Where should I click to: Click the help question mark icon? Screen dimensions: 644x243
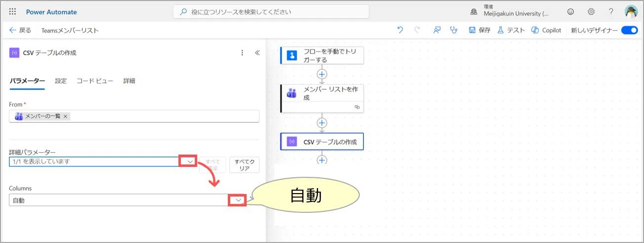point(611,12)
